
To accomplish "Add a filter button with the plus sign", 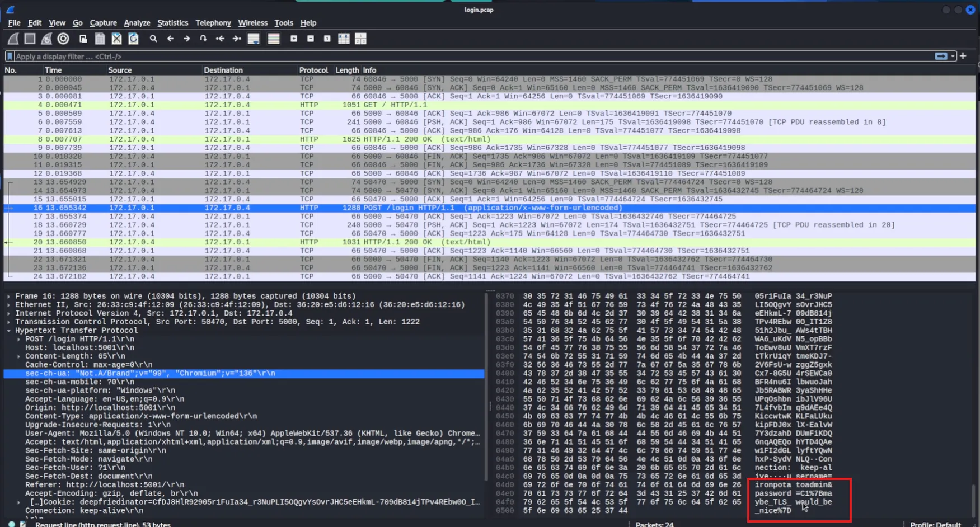I will pyautogui.click(x=963, y=56).
